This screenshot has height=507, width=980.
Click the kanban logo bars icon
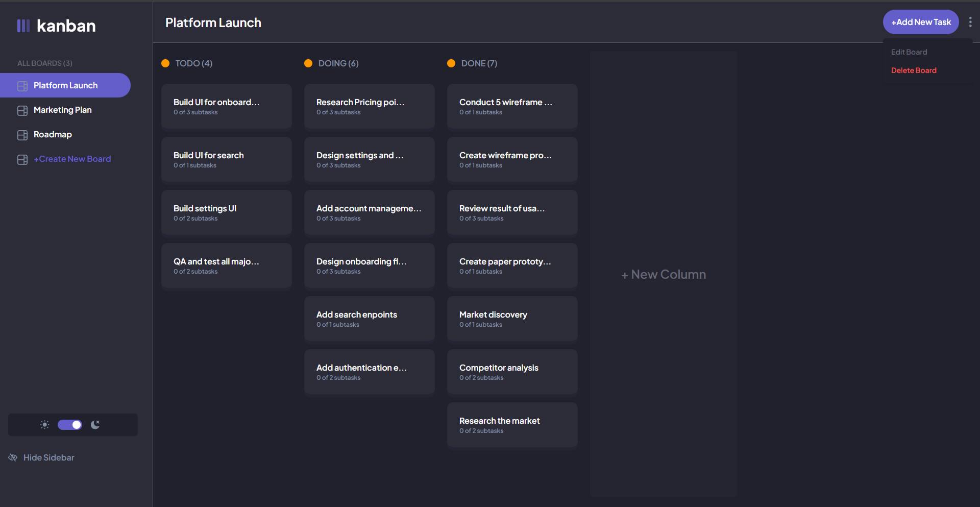tap(23, 26)
